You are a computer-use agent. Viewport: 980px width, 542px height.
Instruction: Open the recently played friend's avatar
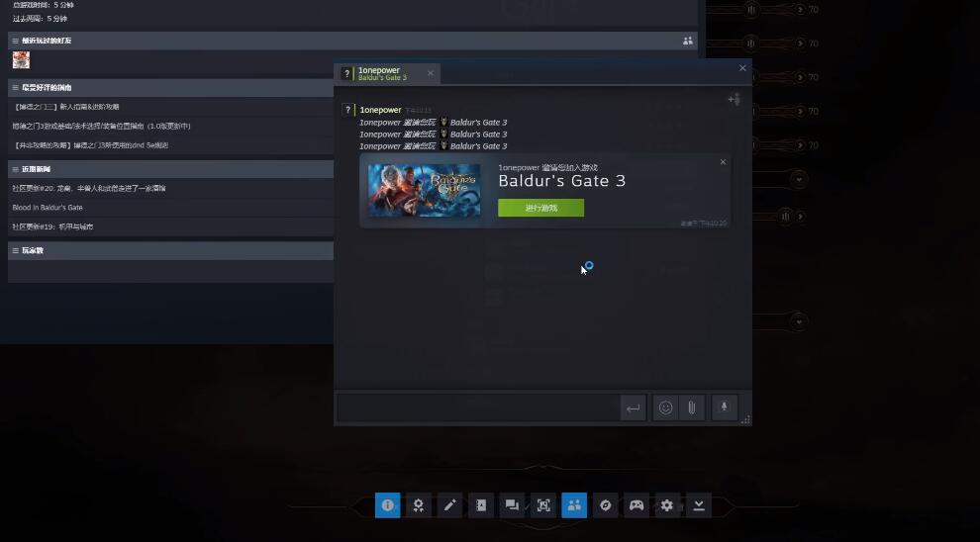(21, 60)
